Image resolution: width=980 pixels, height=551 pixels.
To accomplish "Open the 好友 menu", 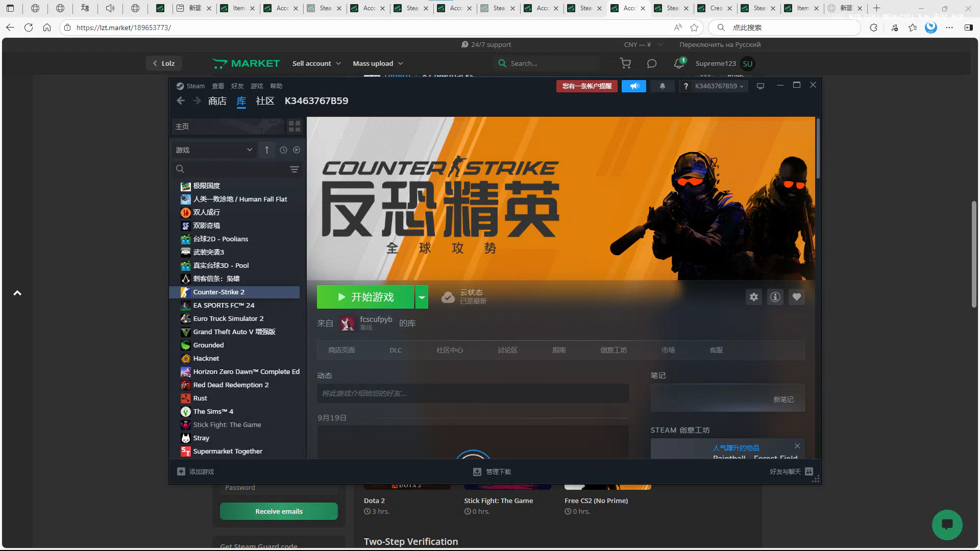I will 237,86.
